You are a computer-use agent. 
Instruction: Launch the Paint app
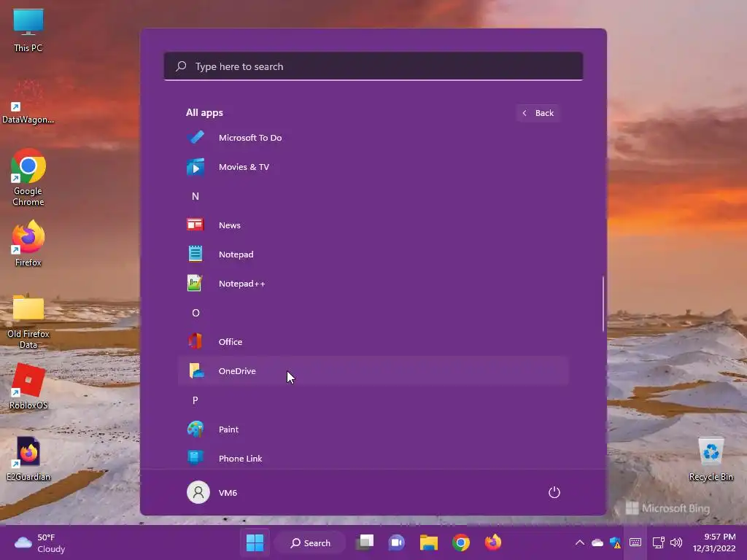(x=373, y=429)
